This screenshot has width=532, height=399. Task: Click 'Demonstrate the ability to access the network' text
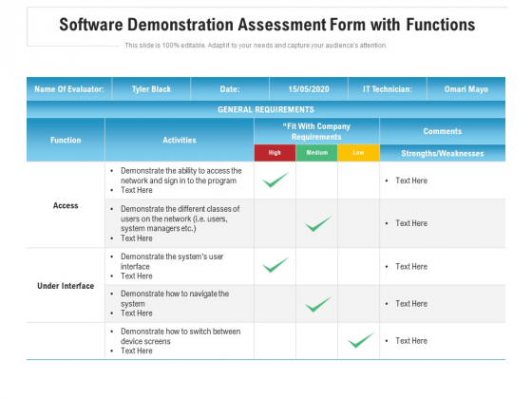[181, 176]
